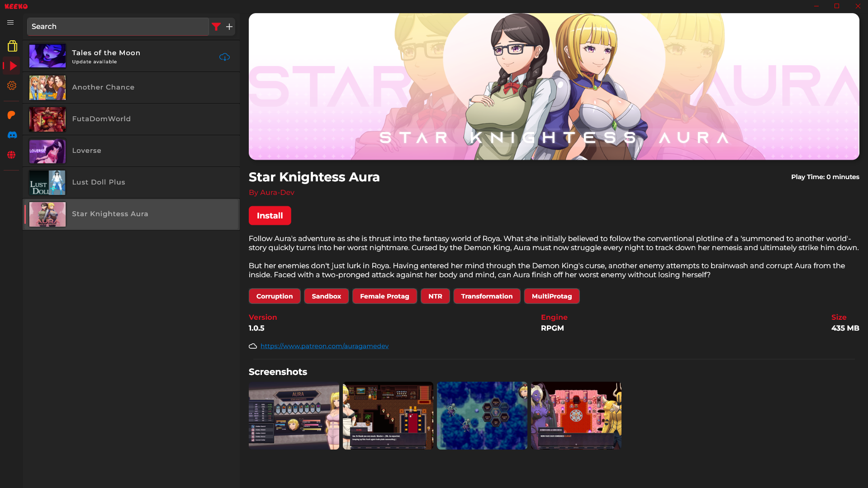
Task: Click the red Install button
Action: 270,216
